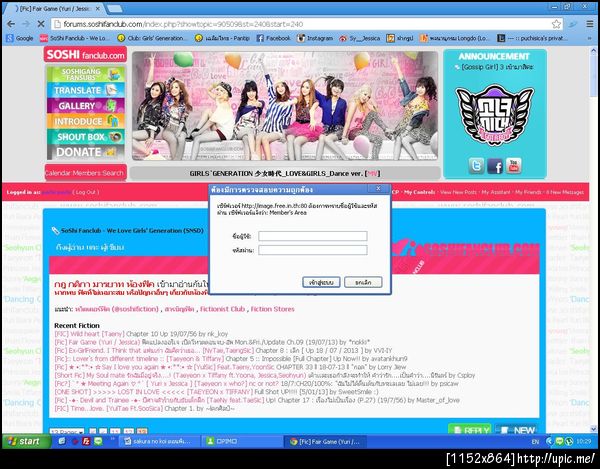The width and height of the screenshot is (600, 469).
Task: Click the Girls' Generation group banner image
Action: 285,106
